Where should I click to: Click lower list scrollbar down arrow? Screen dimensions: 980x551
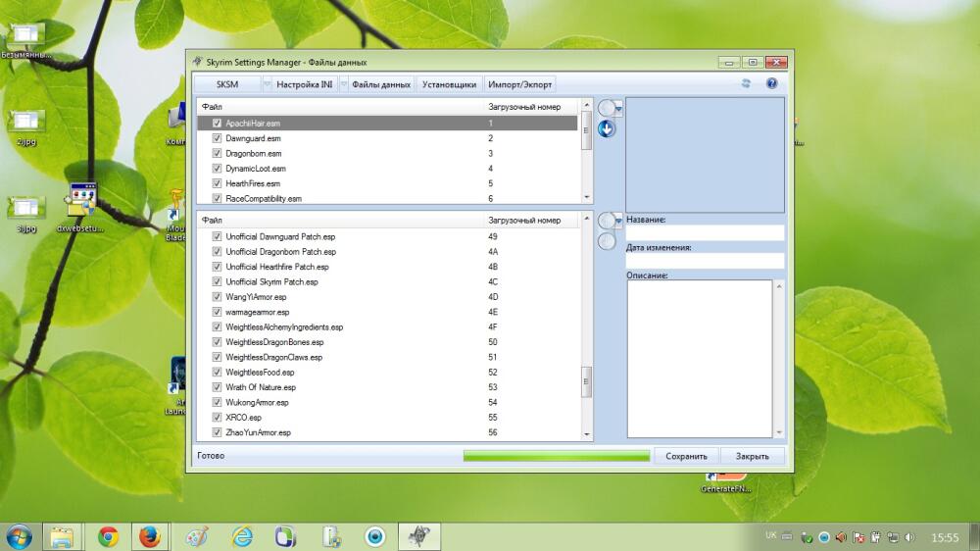586,434
